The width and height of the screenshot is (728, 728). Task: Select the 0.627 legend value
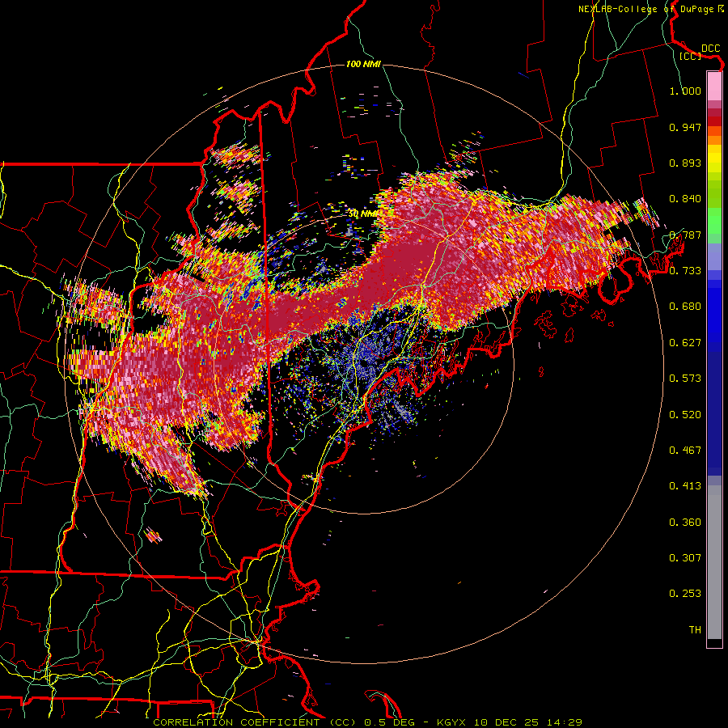pyautogui.click(x=685, y=343)
